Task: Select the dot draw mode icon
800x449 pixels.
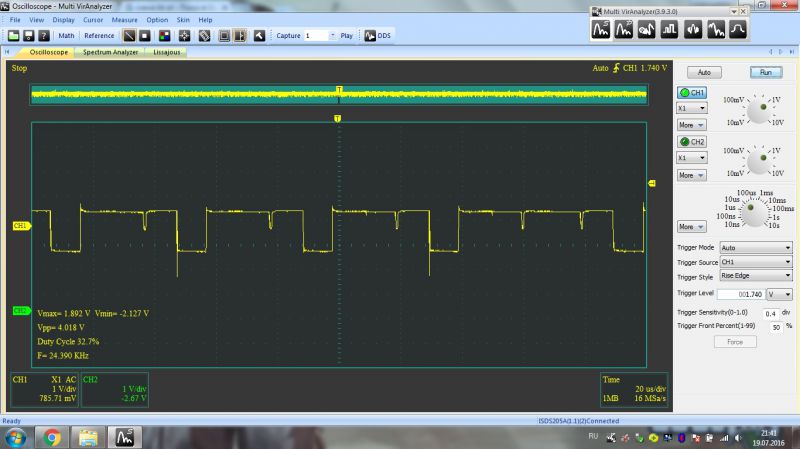Action: pyautogui.click(x=144, y=36)
